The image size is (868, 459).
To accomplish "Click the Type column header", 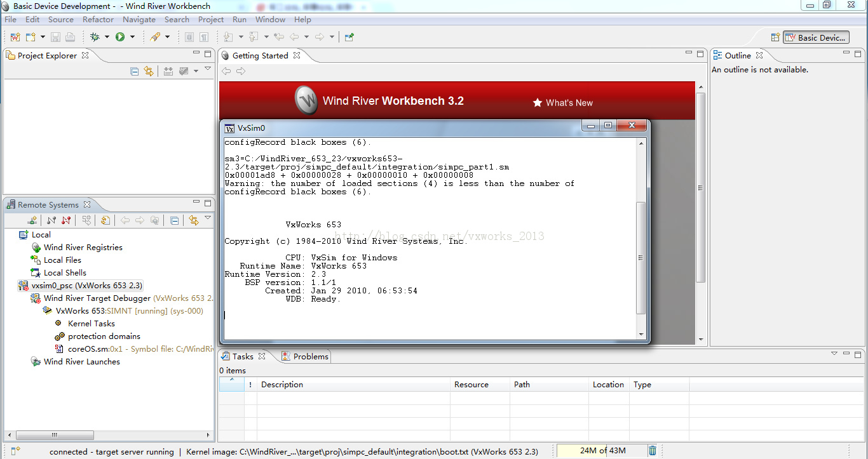I will [x=659, y=385].
